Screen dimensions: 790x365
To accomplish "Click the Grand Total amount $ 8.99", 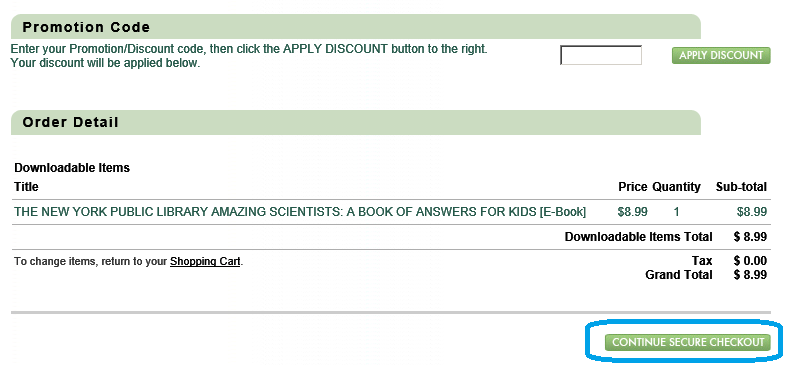I will (x=750, y=275).
